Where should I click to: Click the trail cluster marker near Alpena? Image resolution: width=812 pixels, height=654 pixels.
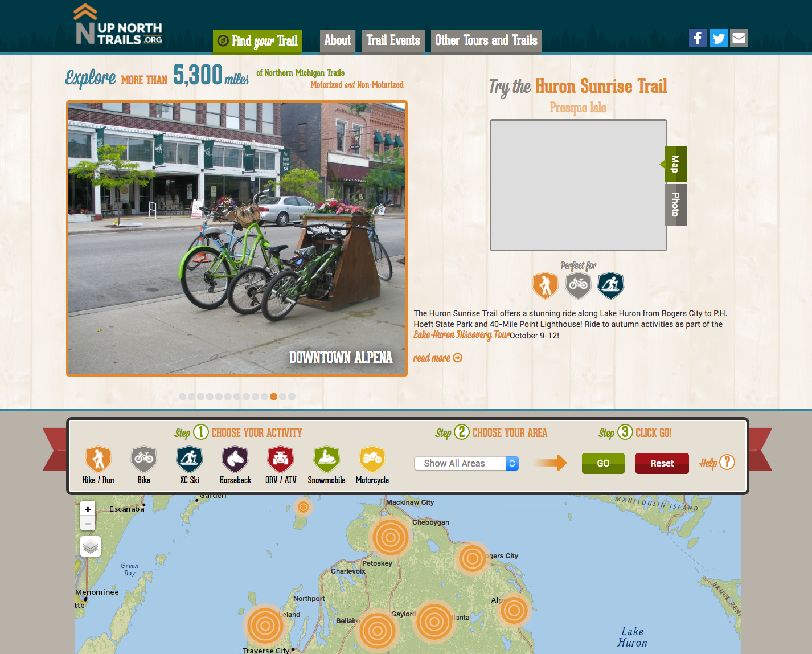[x=514, y=611]
